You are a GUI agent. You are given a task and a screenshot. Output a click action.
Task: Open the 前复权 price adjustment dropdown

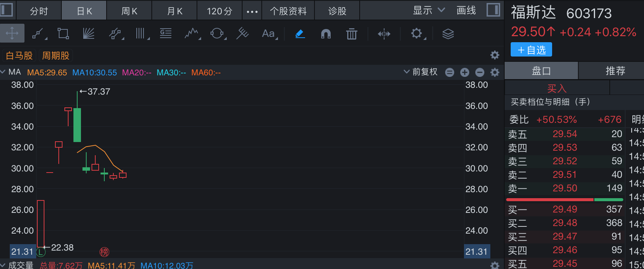421,72
